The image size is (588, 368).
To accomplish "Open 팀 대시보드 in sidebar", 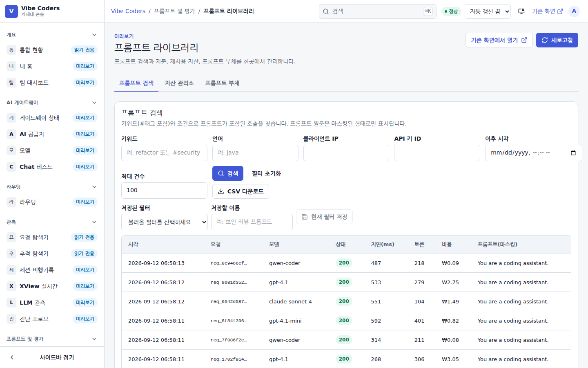I will tap(52, 83).
